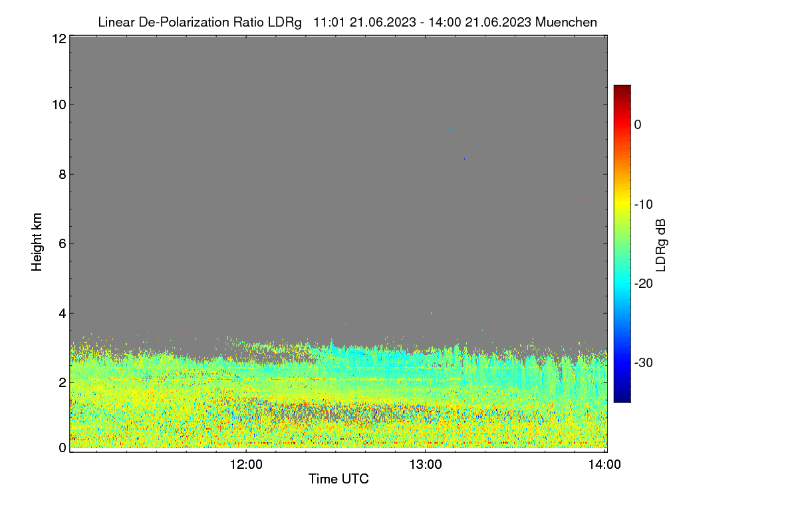Screen dimensions: 798x532
Task: Click the 14:00 time tick label
Action: point(604,465)
